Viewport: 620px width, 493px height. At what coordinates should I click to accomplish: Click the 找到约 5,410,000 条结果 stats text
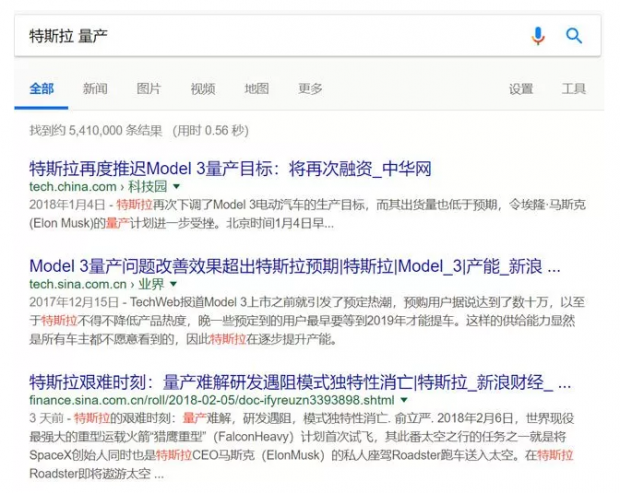click(96, 130)
